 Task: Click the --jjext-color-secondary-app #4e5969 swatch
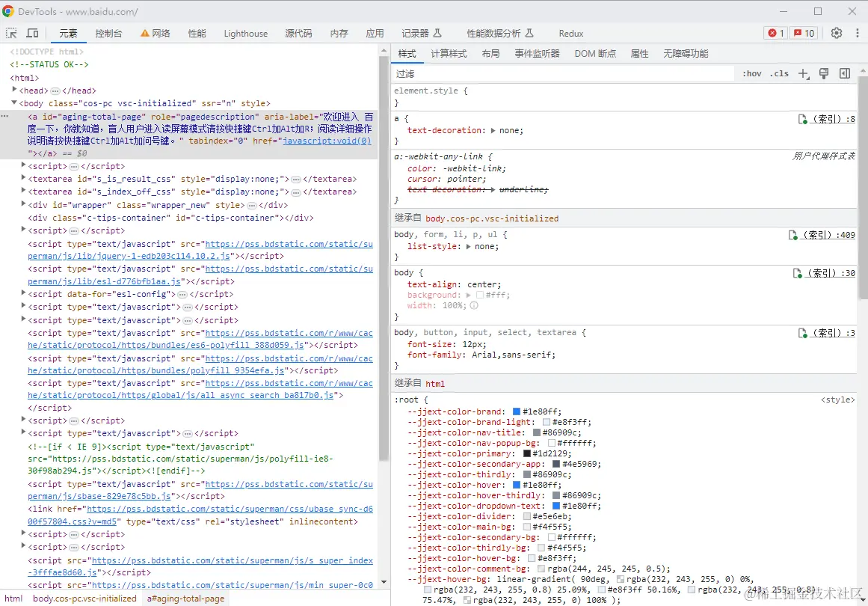(x=556, y=464)
